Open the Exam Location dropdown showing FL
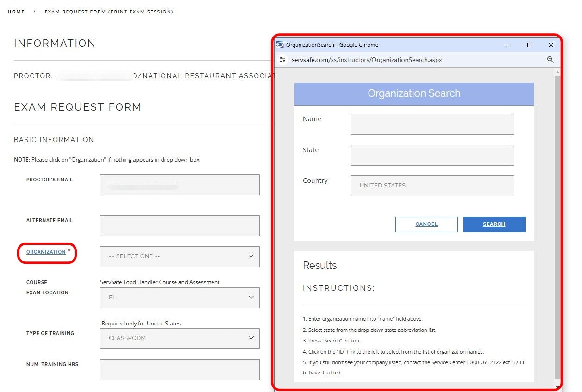This screenshot has height=392, width=582. coord(180,298)
